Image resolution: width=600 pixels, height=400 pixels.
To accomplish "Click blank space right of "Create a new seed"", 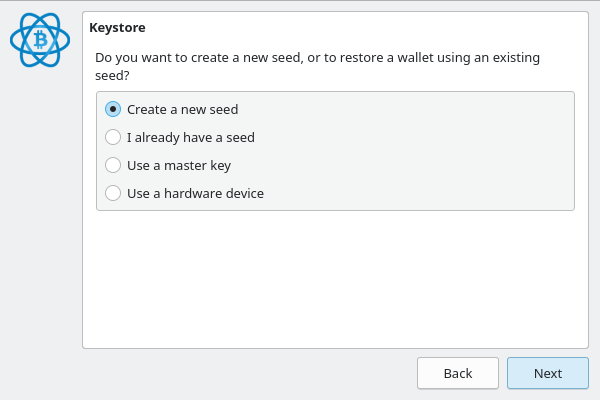I will point(400,109).
